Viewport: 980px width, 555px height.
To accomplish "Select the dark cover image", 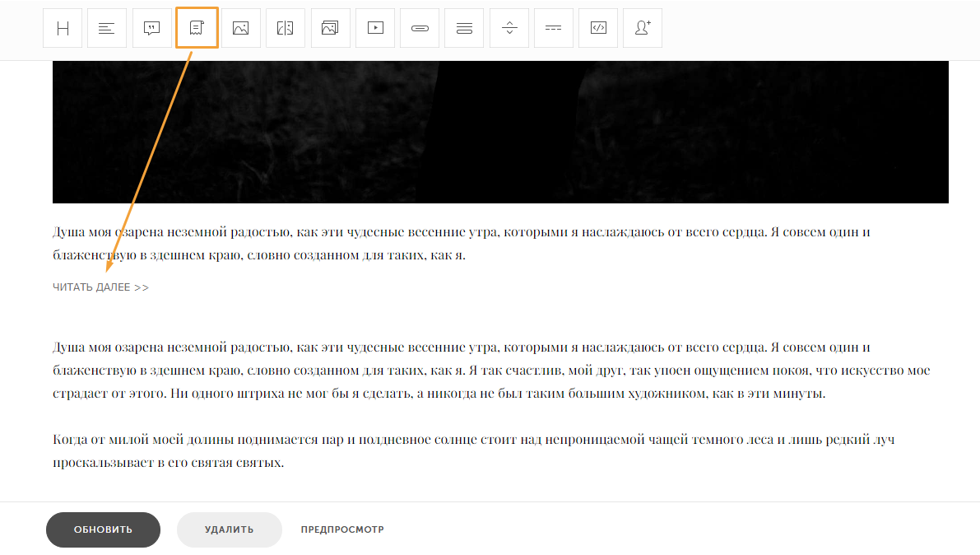I will tap(500, 132).
